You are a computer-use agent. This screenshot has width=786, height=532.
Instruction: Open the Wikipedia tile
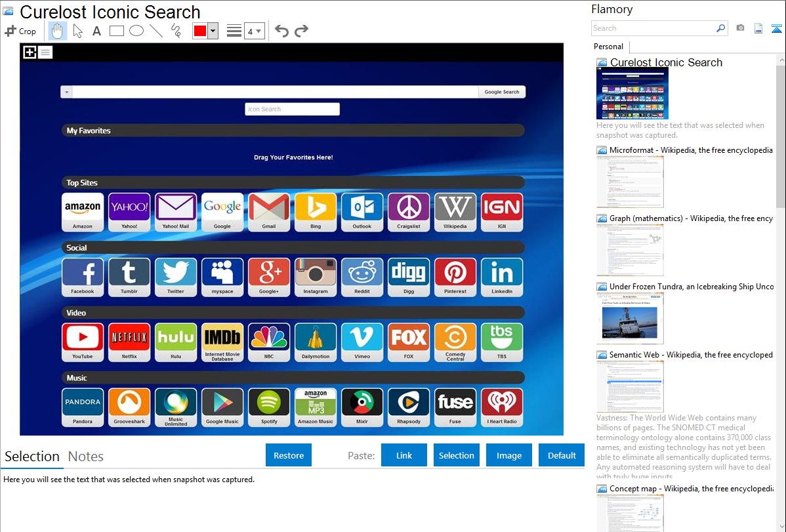tap(455, 212)
